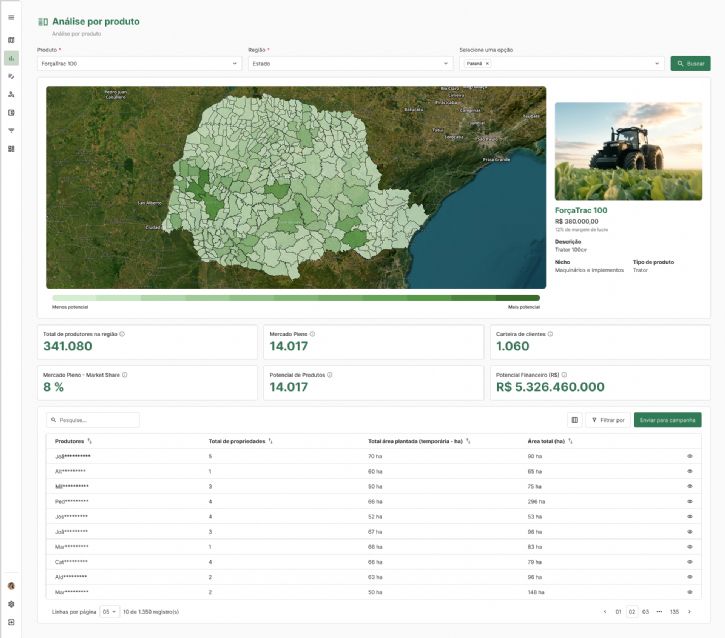The image size is (725, 638).
Task: Open the map view sidebar icon
Action: [x=11, y=40]
